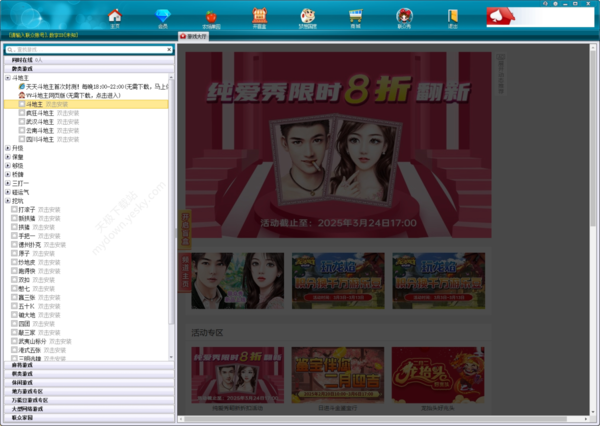The height and width of the screenshot is (426, 600).
Task: Click the magnifier icon in game search box
Action: point(9,50)
